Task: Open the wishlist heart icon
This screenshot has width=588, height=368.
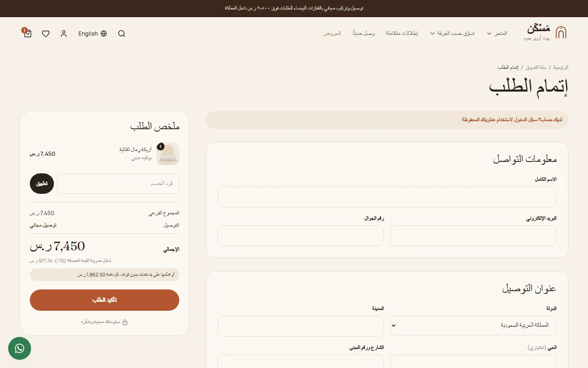Action: (x=46, y=34)
